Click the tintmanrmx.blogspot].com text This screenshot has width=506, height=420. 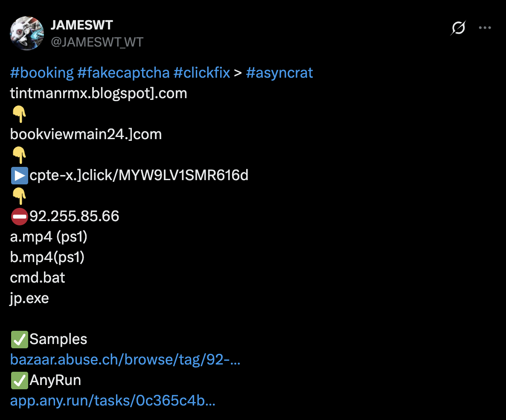pos(99,93)
